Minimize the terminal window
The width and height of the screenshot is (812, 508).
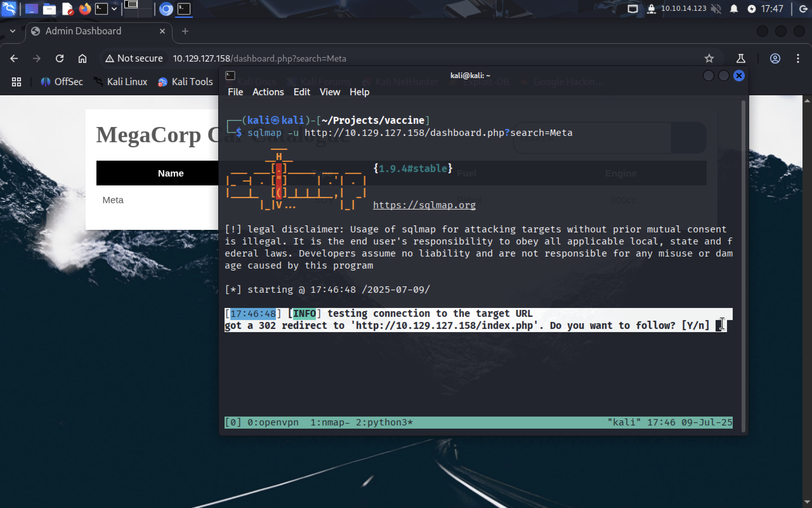pos(708,76)
